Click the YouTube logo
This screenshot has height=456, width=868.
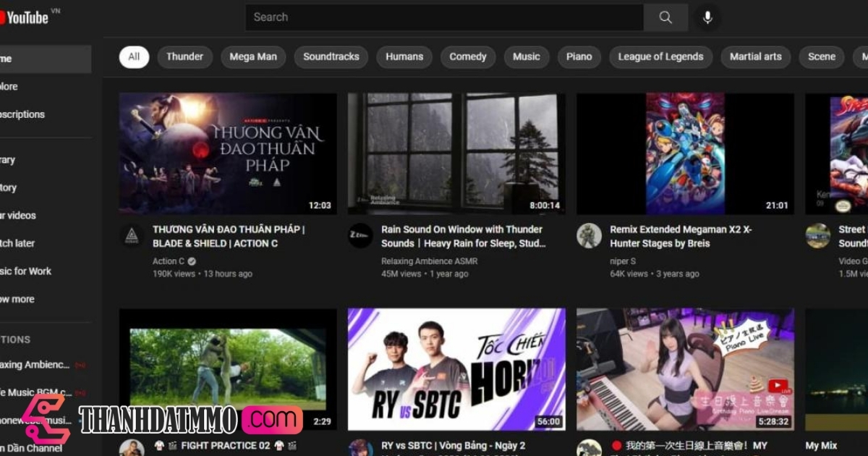tap(25, 15)
